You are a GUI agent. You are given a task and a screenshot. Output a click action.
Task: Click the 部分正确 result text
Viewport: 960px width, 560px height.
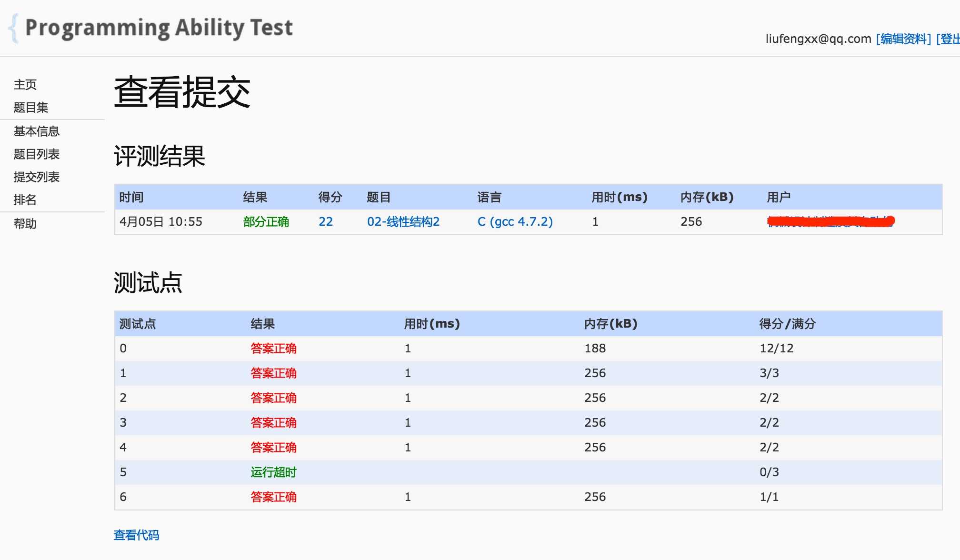click(266, 222)
